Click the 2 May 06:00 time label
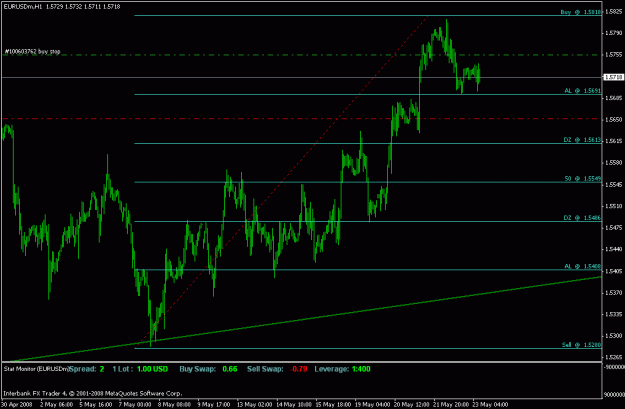625x409 pixels. 56,404
